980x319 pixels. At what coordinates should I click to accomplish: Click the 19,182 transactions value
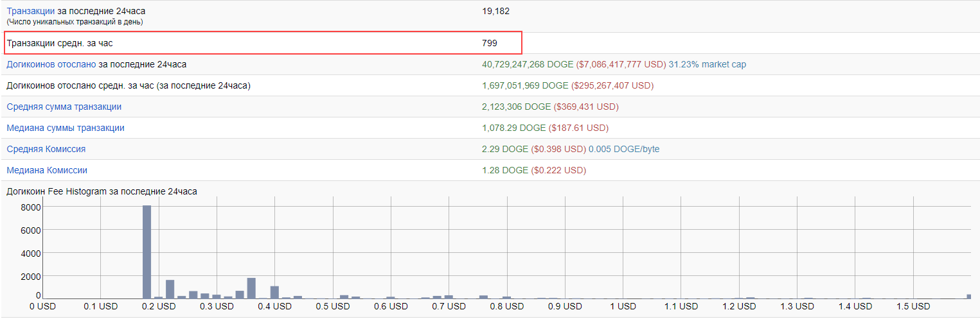[495, 11]
